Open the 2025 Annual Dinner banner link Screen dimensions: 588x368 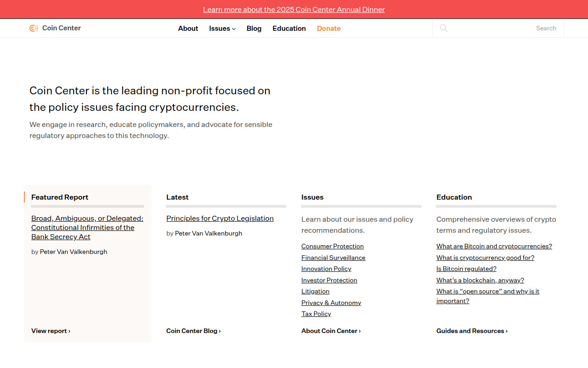(294, 9)
